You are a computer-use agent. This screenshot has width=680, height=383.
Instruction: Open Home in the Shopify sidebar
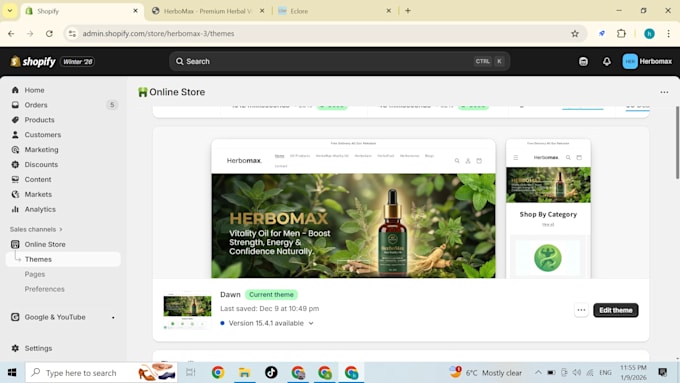click(34, 90)
